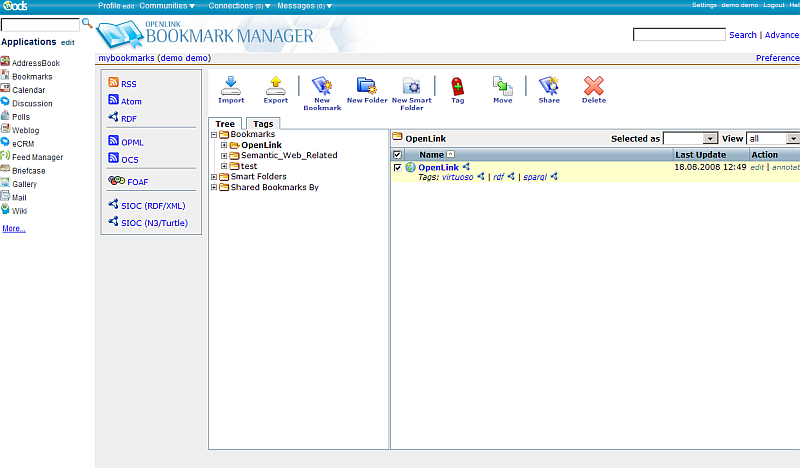Open the New Smart Folder tool

(x=412, y=88)
